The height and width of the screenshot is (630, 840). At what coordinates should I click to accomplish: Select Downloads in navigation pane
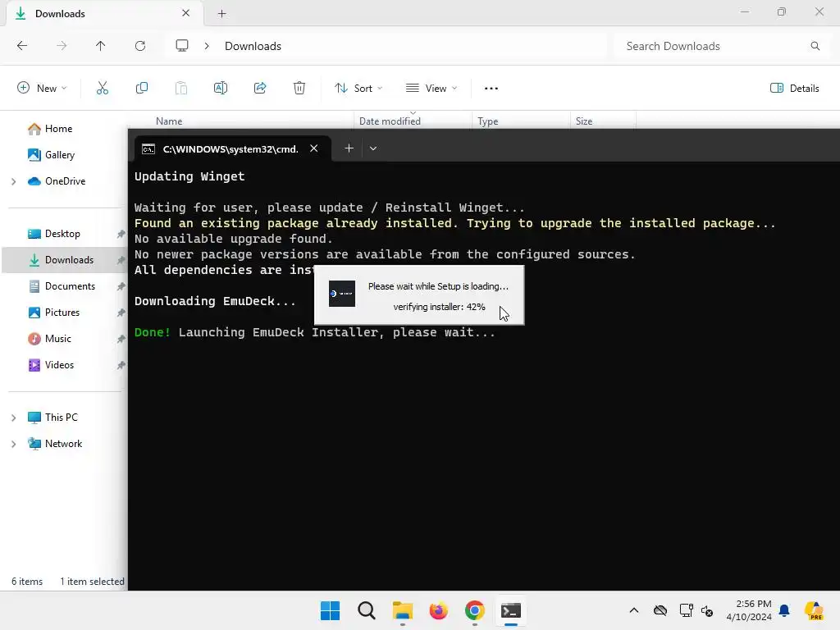[x=64, y=260]
